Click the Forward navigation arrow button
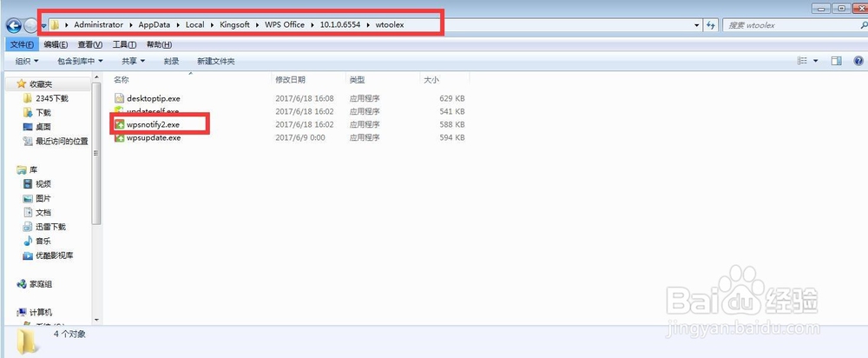 click(x=31, y=25)
